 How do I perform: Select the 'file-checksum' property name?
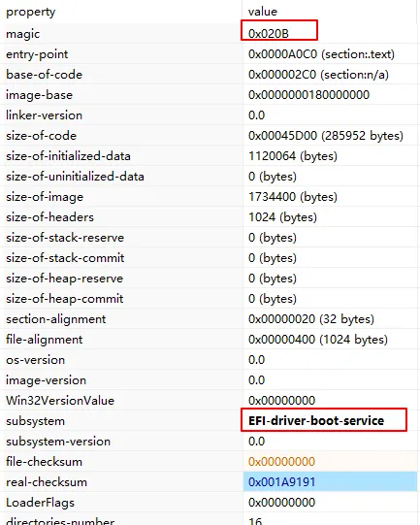[x=44, y=462]
